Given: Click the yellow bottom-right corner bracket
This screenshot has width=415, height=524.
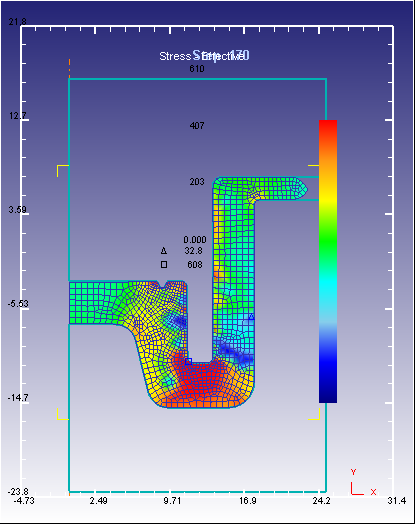Looking at the screenshot, I should (314, 414).
